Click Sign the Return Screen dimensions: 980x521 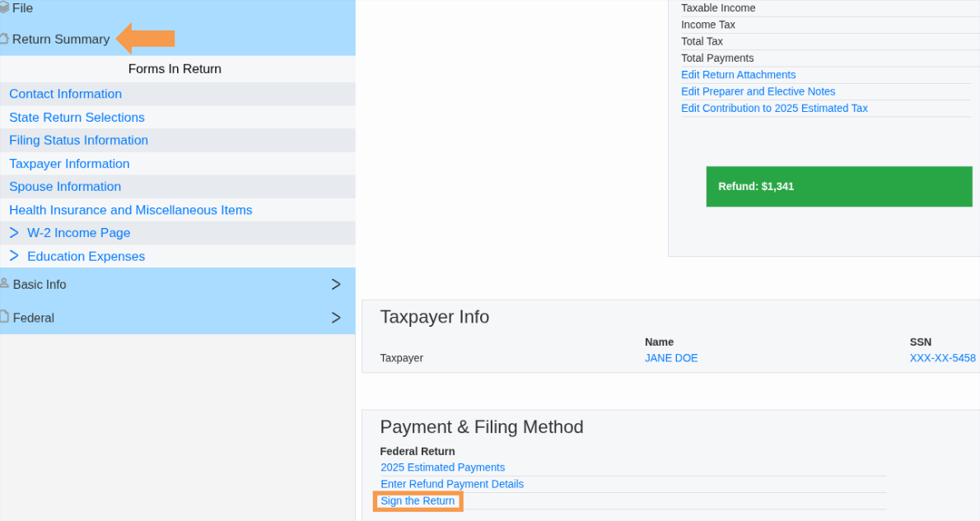418,500
